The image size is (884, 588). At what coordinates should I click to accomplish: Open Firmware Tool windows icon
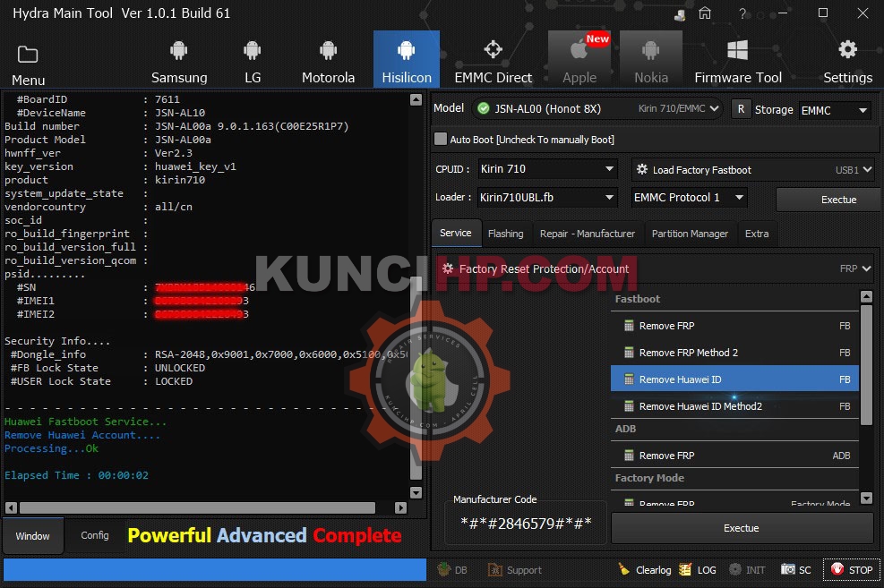tap(737, 49)
